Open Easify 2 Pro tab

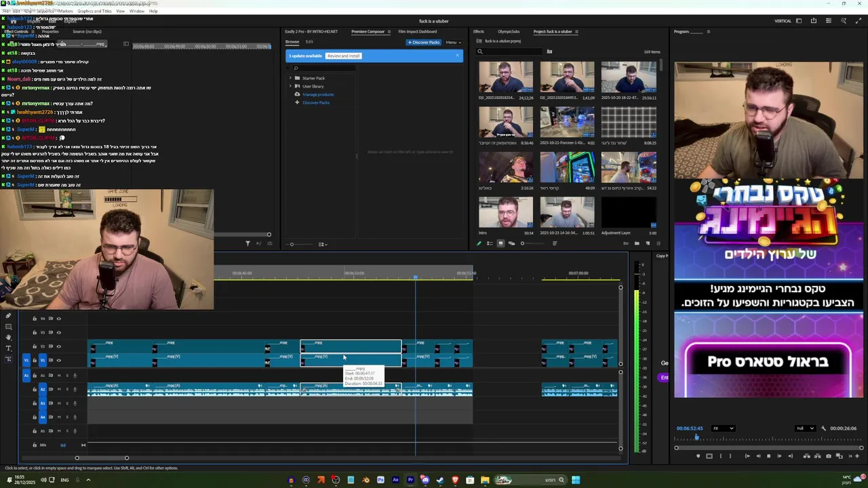[311, 31]
